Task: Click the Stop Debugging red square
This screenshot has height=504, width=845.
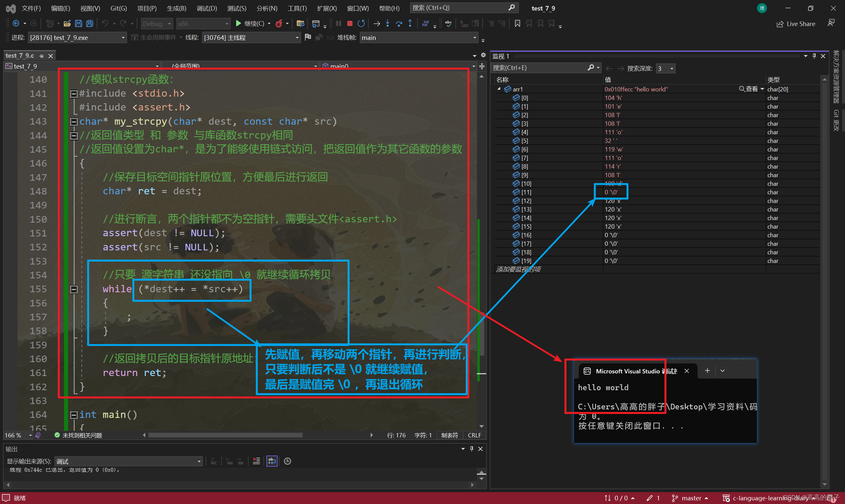Action: tap(349, 23)
